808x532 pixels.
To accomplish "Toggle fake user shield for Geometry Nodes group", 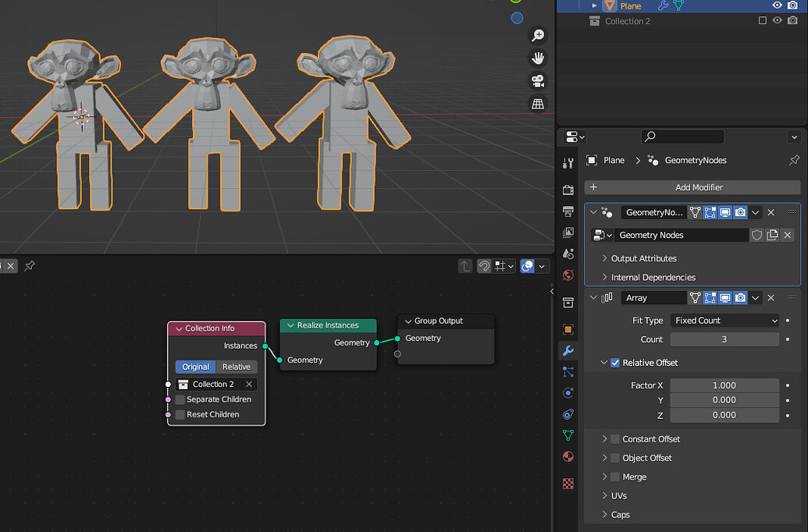I will tap(756, 235).
